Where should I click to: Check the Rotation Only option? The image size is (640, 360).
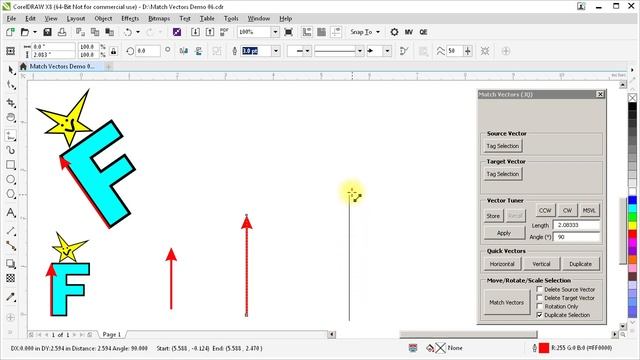pos(540,306)
